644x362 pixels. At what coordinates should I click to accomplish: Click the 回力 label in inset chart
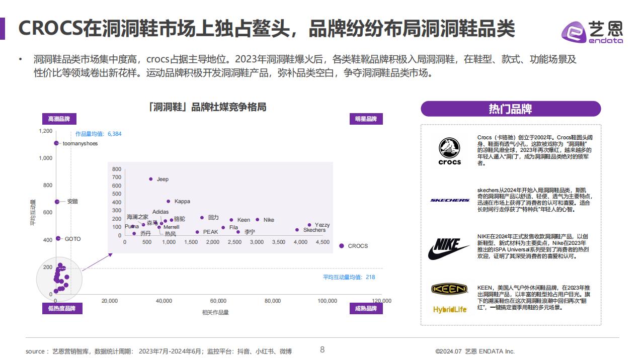213,218
